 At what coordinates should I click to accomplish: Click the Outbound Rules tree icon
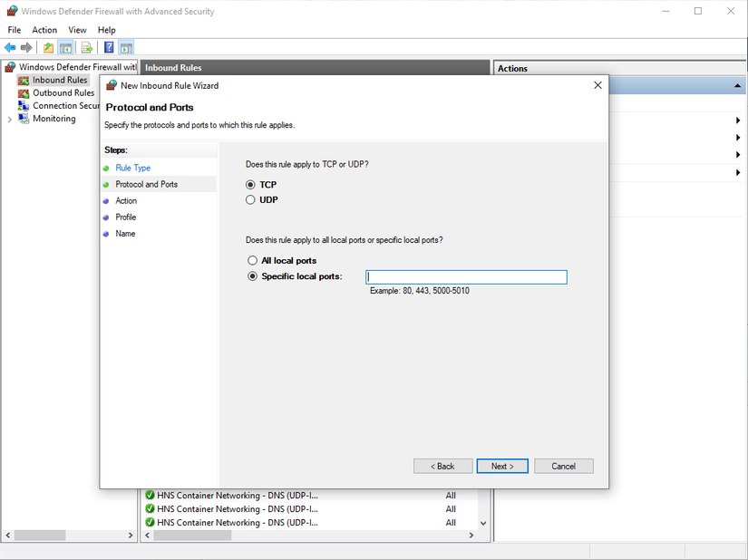coord(24,93)
